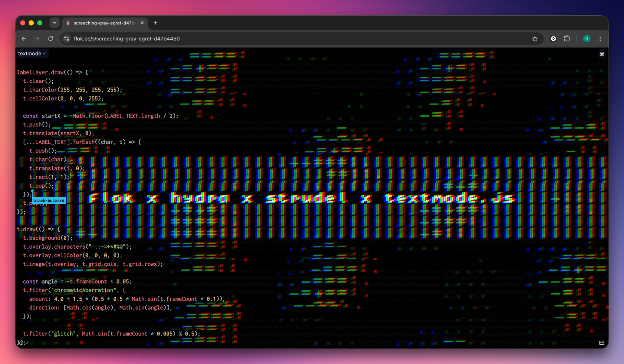
Task: Open the Extensions puzzle icon
Action: point(567,39)
